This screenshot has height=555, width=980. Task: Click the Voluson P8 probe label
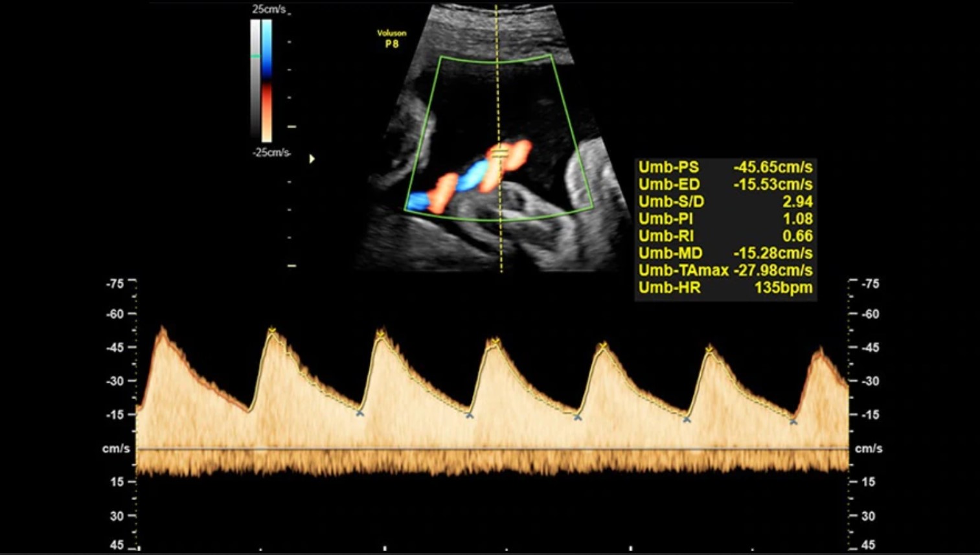click(x=391, y=39)
